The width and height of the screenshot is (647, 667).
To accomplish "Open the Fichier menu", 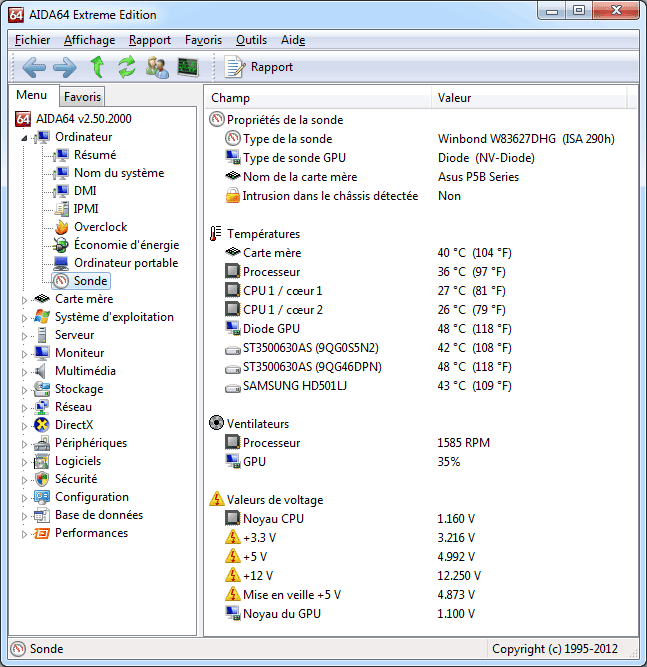I will click(32, 40).
